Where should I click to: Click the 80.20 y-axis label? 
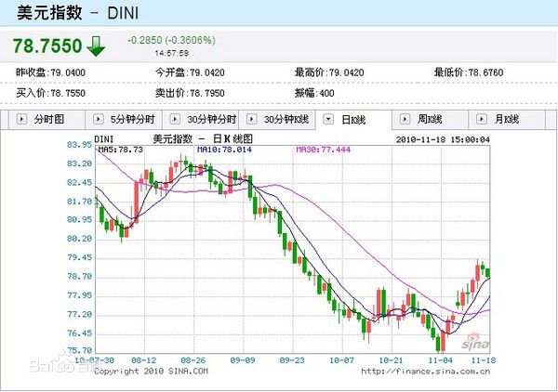(79, 239)
